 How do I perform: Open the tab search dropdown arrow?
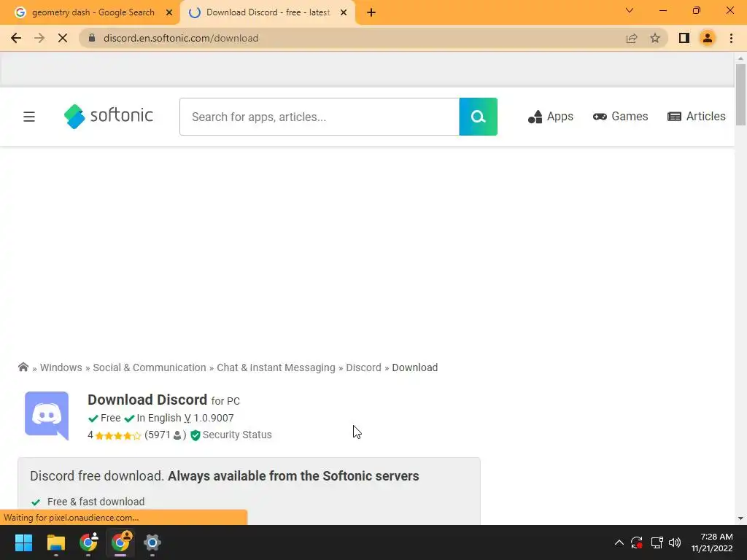click(630, 10)
